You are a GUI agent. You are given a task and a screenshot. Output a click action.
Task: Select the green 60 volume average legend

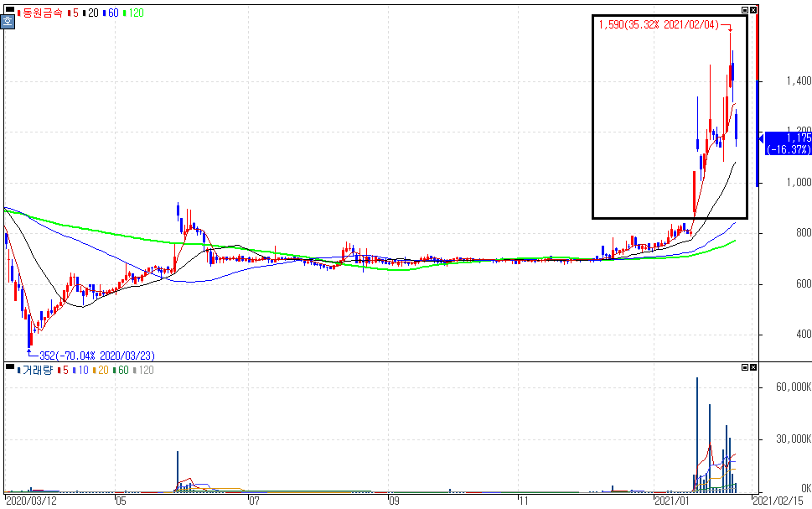[122, 370]
